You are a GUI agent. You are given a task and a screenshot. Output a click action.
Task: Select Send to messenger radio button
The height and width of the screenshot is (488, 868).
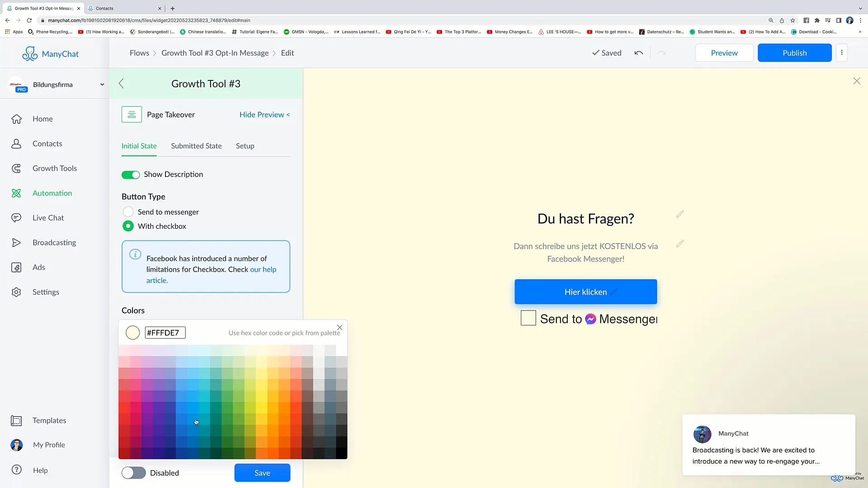127,211
